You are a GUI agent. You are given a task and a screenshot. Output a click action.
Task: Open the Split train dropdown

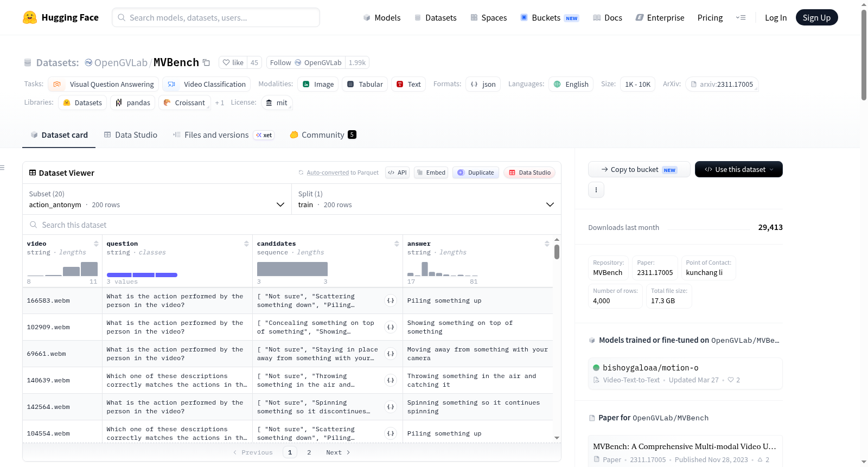click(x=426, y=199)
